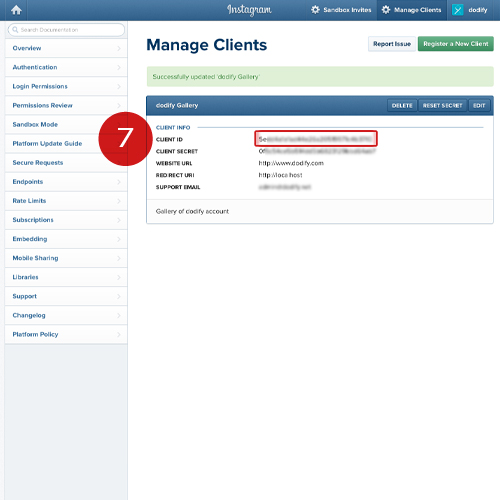Click the Manage Clients gear icon
This screenshot has height=500, width=500.
click(386, 10)
